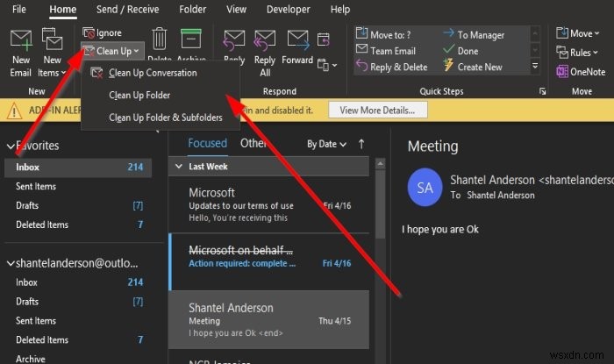
Task: Collapse the Favorites section
Action: 11,146
